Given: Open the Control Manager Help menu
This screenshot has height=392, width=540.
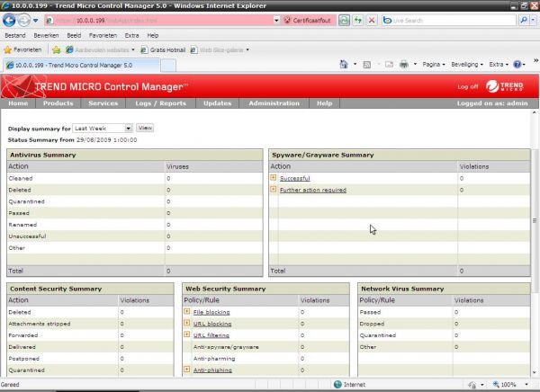Looking at the screenshot, I should tap(324, 103).
